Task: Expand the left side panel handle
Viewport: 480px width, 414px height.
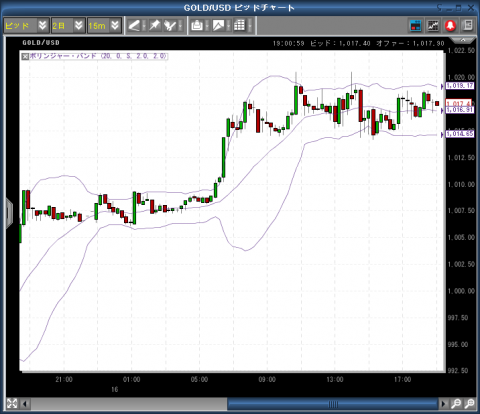Action: (x=9, y=213)
